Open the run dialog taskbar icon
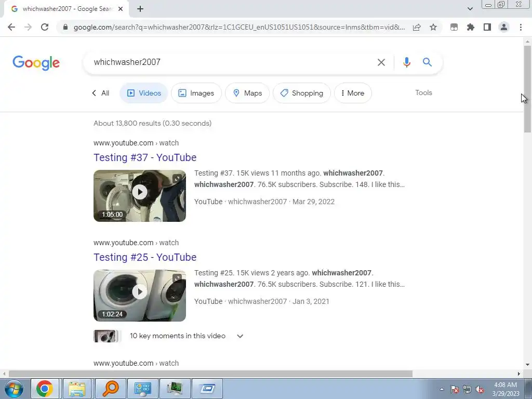 (x=207, y=389)
